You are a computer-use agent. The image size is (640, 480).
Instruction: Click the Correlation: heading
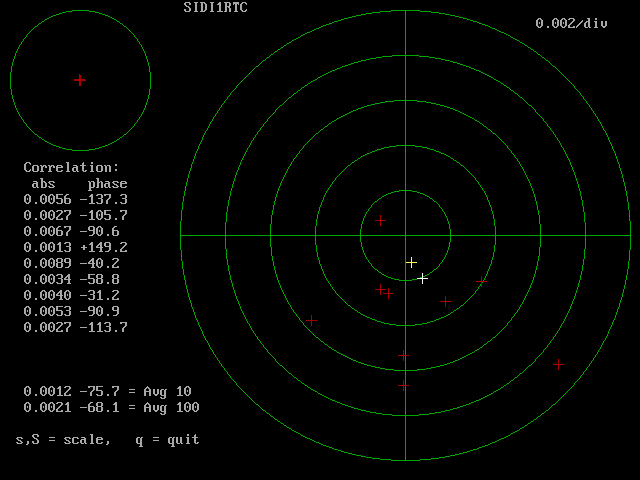coord(71,167)
